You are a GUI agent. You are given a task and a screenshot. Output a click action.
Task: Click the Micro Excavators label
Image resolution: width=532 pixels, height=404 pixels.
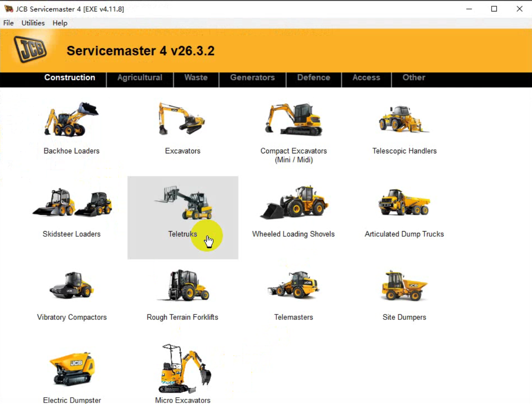(183, 400)
